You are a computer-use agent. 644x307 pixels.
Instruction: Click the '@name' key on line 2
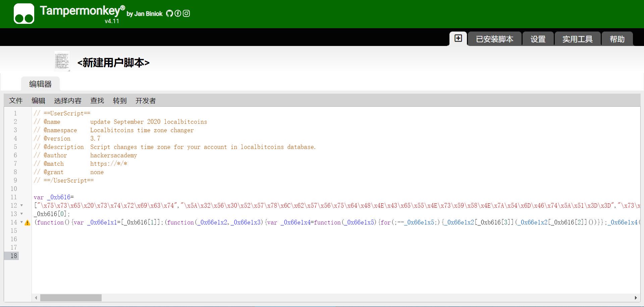pyautogui.click(x=52, y=122)
